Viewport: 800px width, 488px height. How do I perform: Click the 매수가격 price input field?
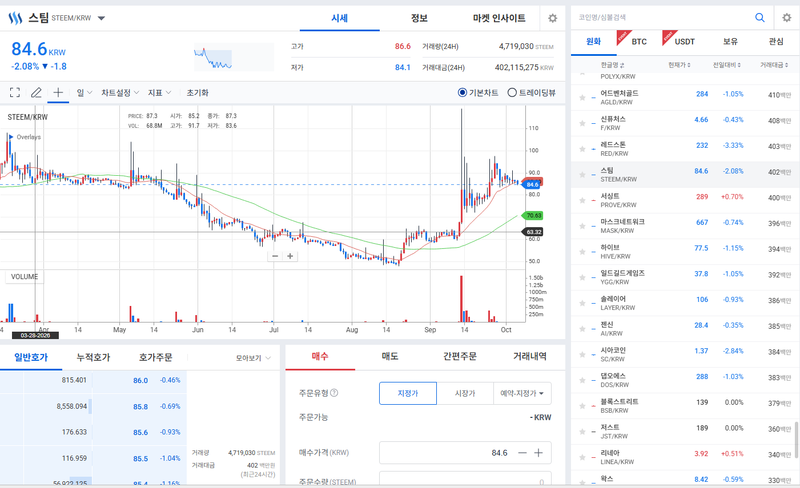point(465,453)
